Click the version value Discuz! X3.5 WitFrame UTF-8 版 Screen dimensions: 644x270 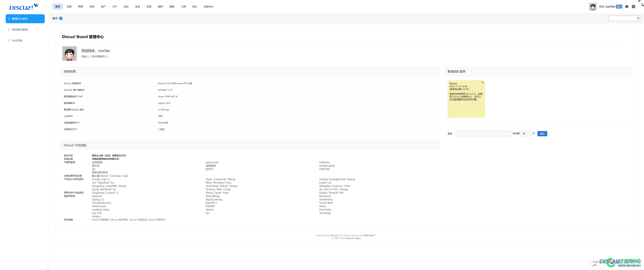click(175, 83)
